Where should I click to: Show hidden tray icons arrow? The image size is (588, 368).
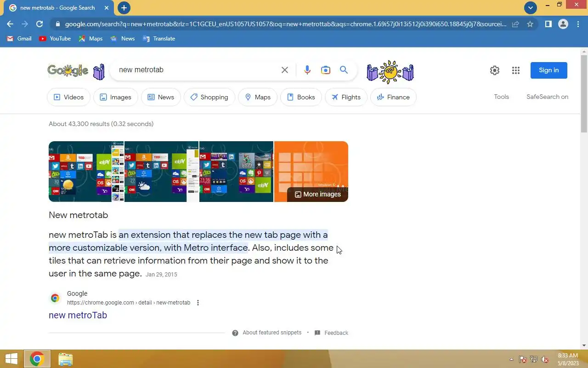512,360
